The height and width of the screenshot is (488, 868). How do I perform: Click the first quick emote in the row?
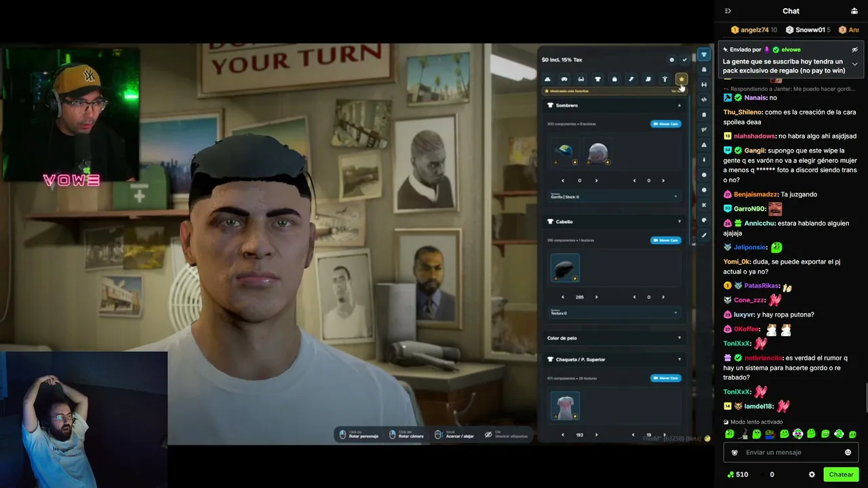tap(729, 434)
